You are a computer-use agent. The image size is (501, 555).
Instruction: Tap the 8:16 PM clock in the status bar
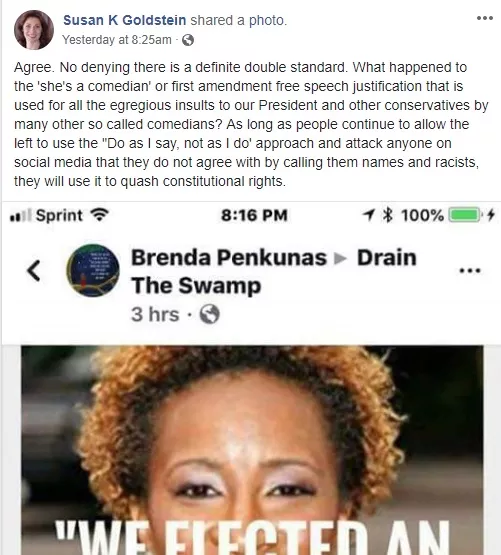click(254, 215)
